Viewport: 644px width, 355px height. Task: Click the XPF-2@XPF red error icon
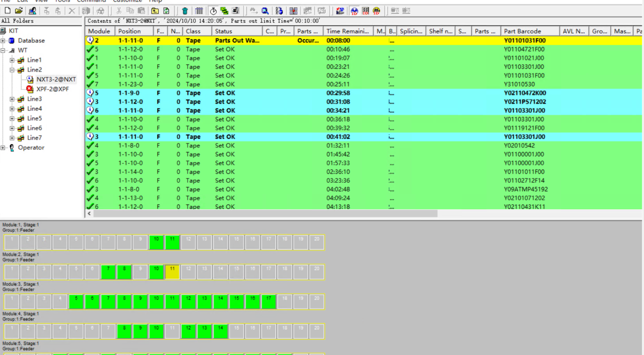(30, 89)
